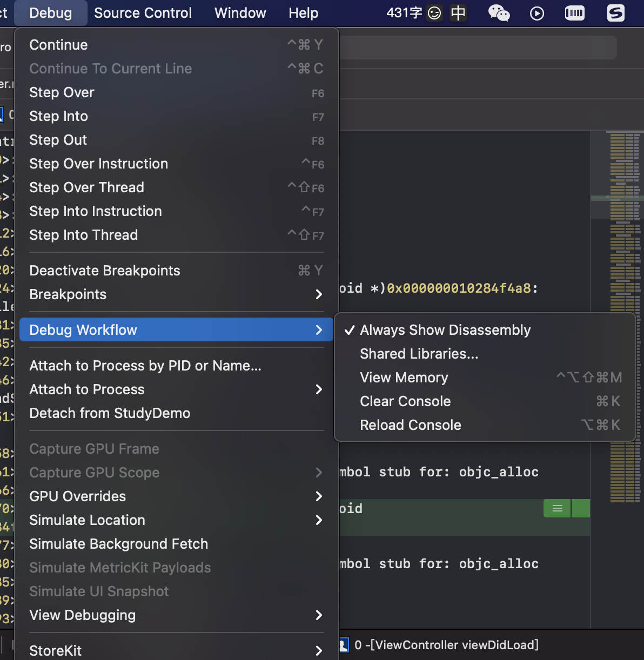Toggle Always Show Disassembly

point(485,330)
